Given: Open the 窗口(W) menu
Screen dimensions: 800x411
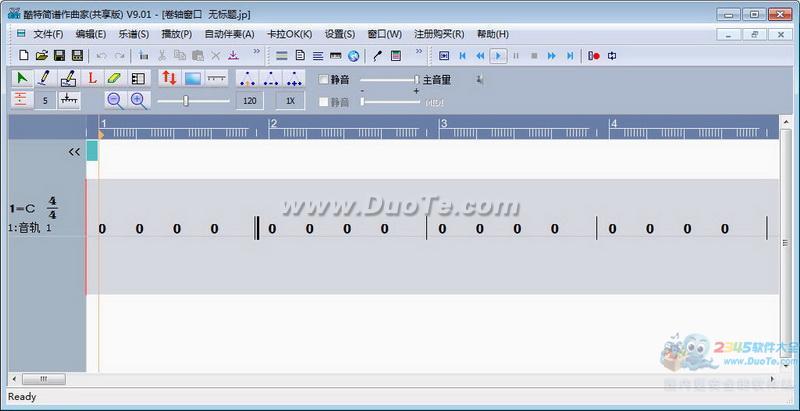Looking at the screenshot, I should point(385,34).
